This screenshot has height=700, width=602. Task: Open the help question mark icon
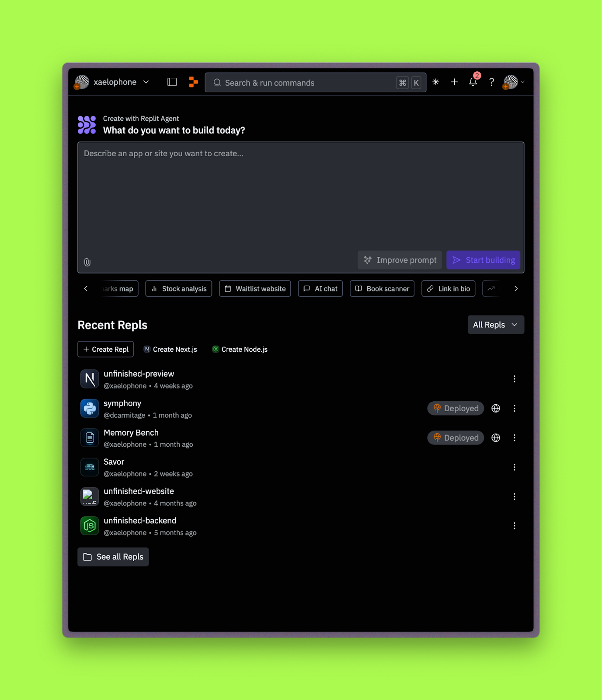(491, 82)
